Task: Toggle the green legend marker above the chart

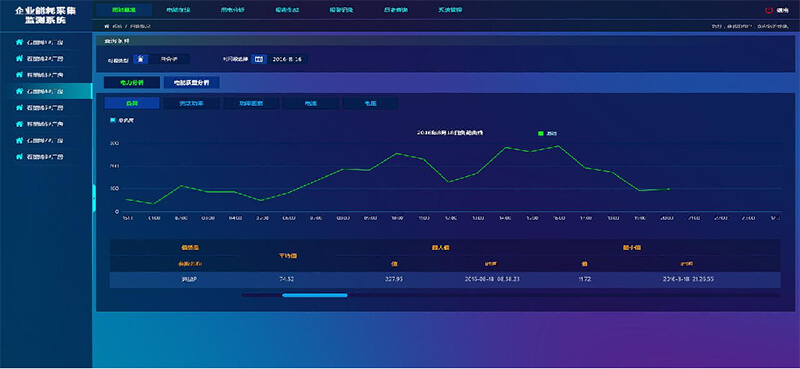Action: pos(541,133)
